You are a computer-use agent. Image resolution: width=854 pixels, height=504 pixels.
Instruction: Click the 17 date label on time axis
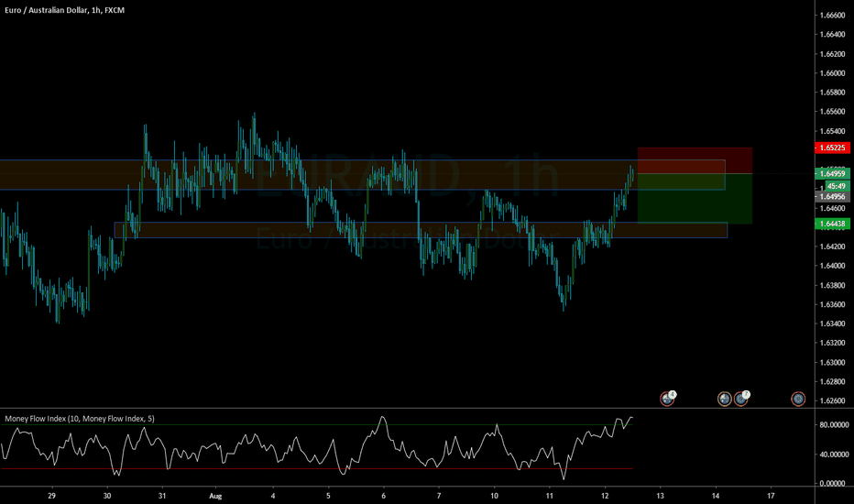pos(772,496)
